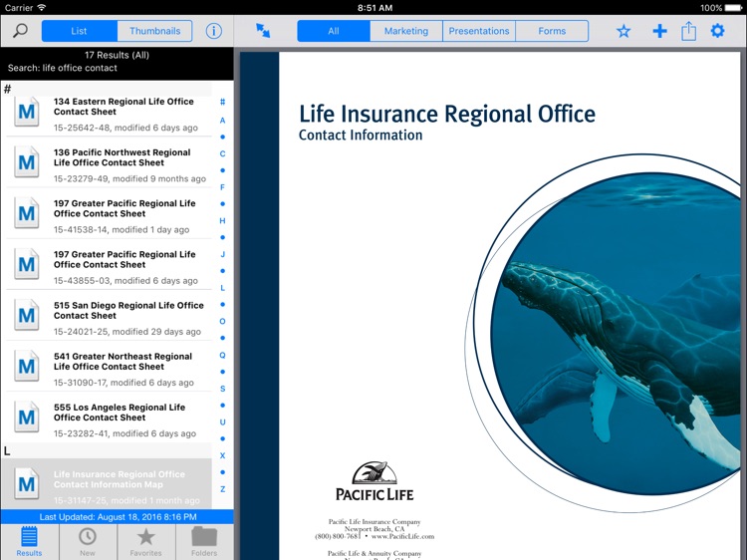Viewport: 747px width, 560px height.
Task: Jump to letter O in the index
Action: pyautogui.click(x=222, y=321)
